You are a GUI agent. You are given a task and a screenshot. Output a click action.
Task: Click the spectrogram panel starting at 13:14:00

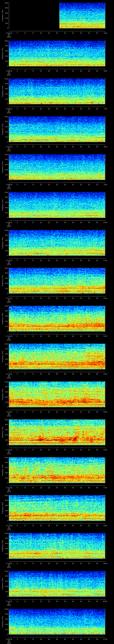[57, 394]
